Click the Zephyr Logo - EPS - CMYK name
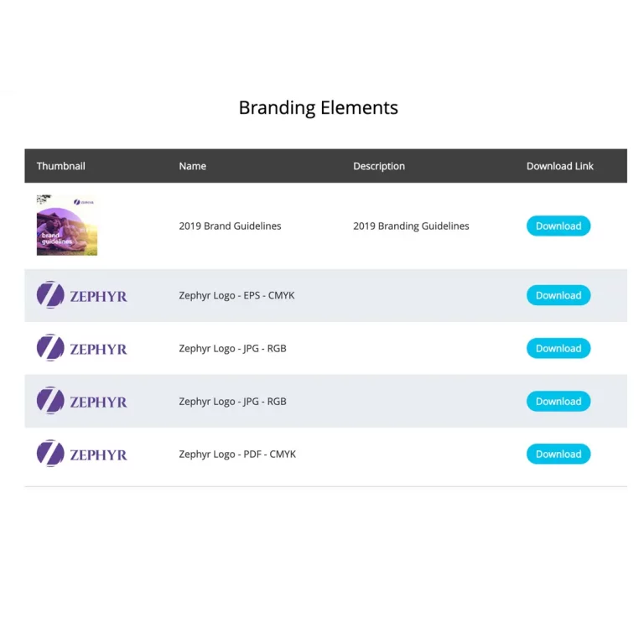 [236, 295]
